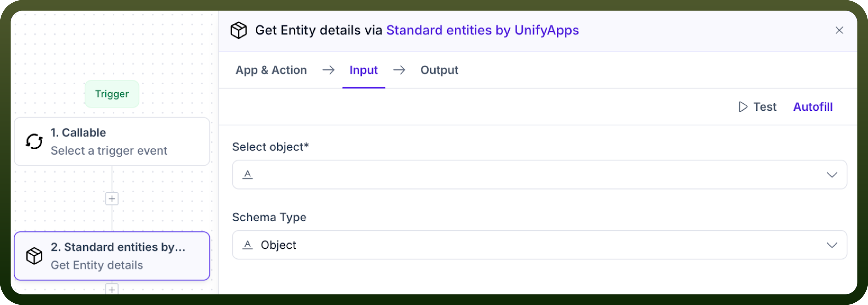This screenshot has width=868, height=305.
Task: Click the play triangle icon beside Test
Action: pos(743,107)
